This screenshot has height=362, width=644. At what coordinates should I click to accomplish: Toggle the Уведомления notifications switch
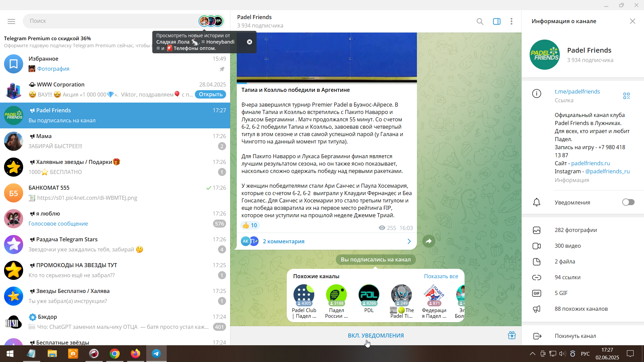click(x=628, y=202)
